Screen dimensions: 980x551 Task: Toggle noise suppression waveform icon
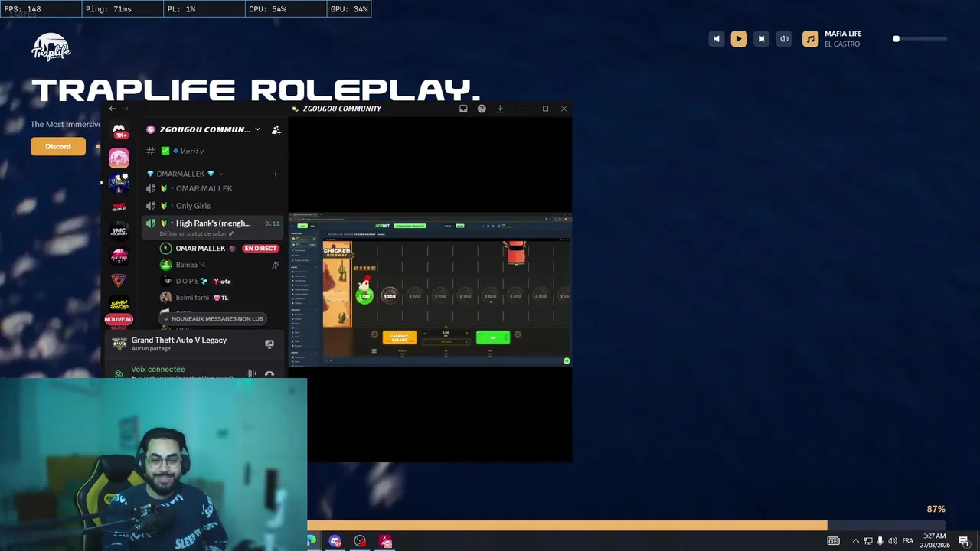251,373
